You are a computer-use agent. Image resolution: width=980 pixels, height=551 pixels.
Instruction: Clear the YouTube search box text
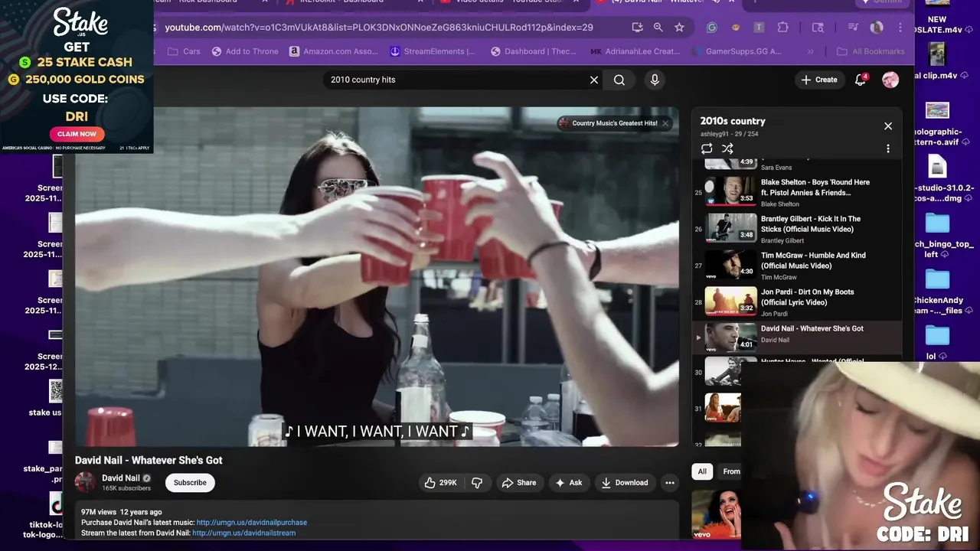click(593, 80)
